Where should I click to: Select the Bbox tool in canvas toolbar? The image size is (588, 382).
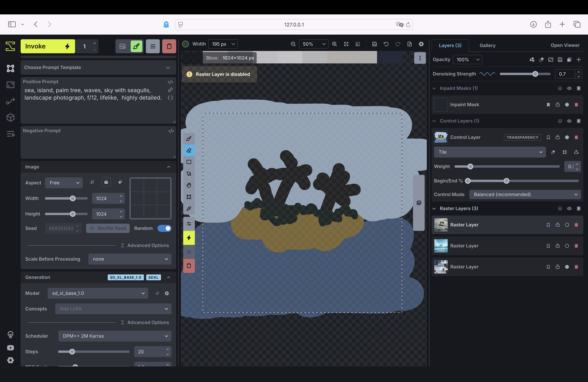pyautogui.click(x=189, y=197)
